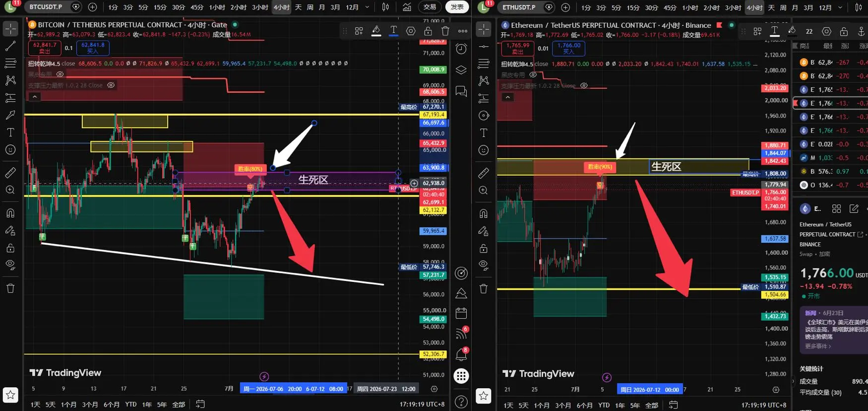Lock all drawings in BTC sidebar
868x411 pixels.
[x=10, y=248]
